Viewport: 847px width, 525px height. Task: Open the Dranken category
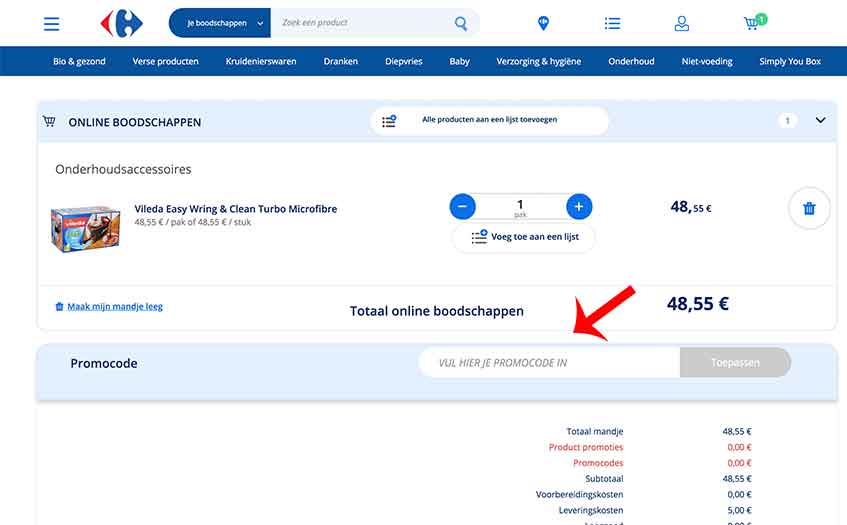pos(341,61)
